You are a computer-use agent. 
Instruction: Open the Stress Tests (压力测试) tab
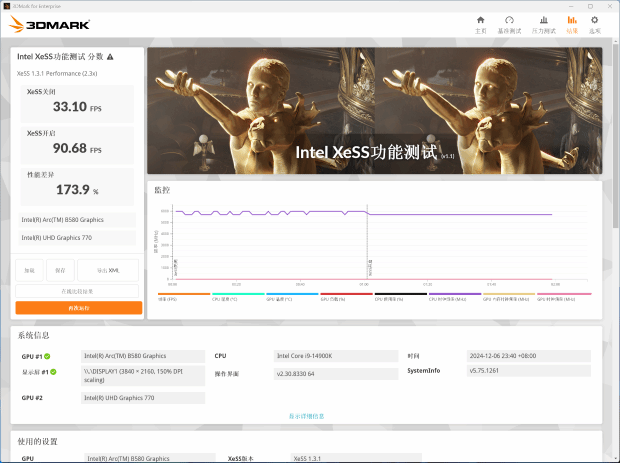pos(543,25)
